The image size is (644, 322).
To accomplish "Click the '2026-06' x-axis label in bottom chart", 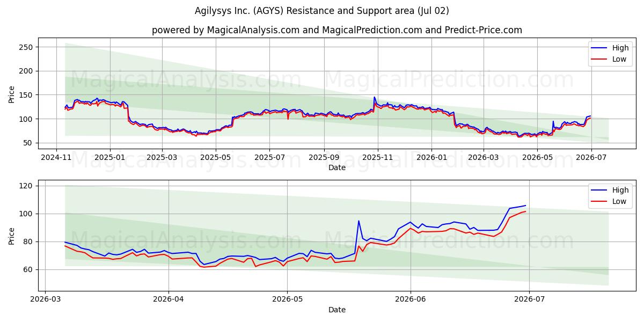I will [411, 300].
